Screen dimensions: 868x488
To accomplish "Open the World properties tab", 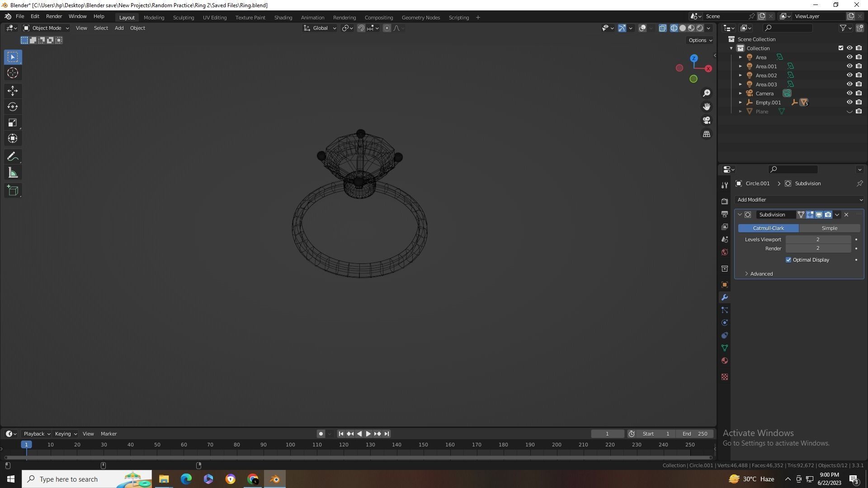I will pos(725,252).
